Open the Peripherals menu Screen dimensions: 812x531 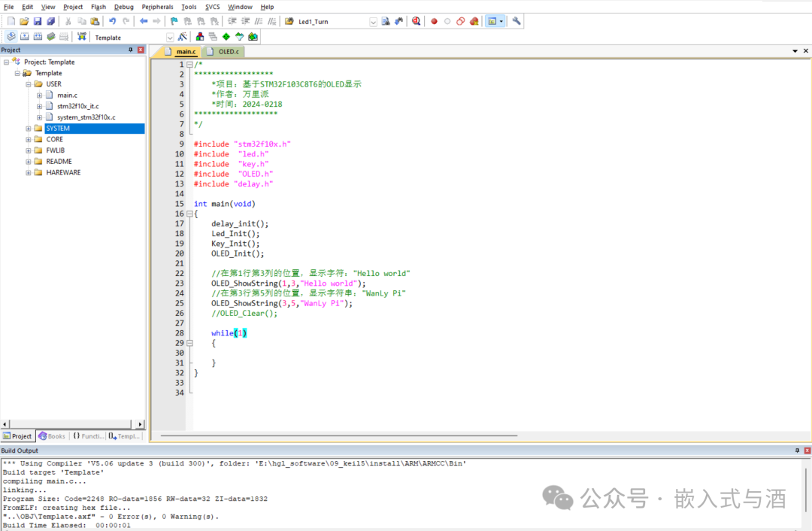click(x=157, y=7)
